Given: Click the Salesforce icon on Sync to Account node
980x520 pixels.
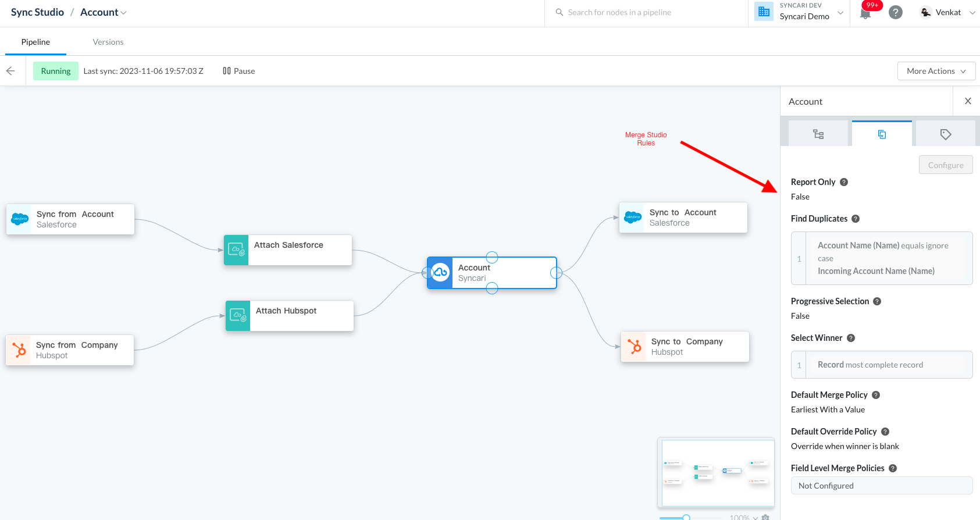Looking at the screenshot, I should 633,218.
